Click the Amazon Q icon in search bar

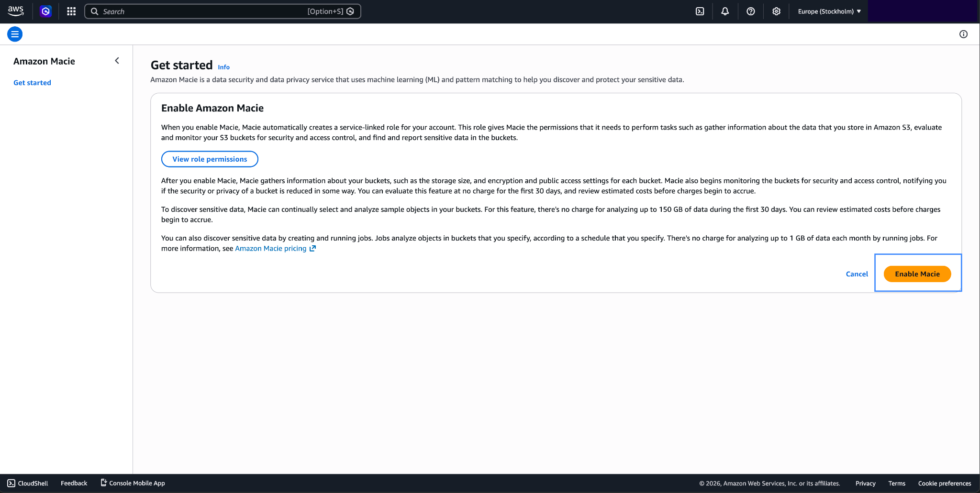350,11
